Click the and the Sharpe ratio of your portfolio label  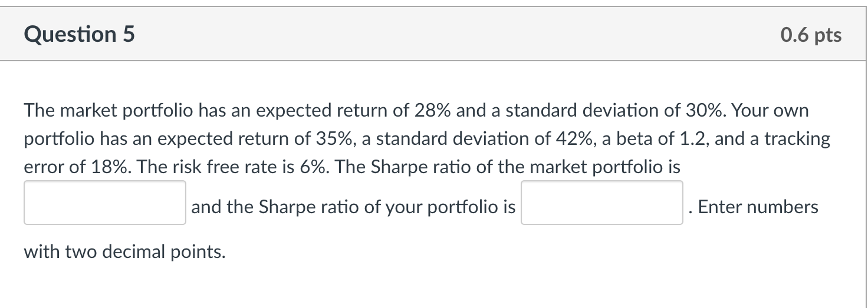click(353, 207)
